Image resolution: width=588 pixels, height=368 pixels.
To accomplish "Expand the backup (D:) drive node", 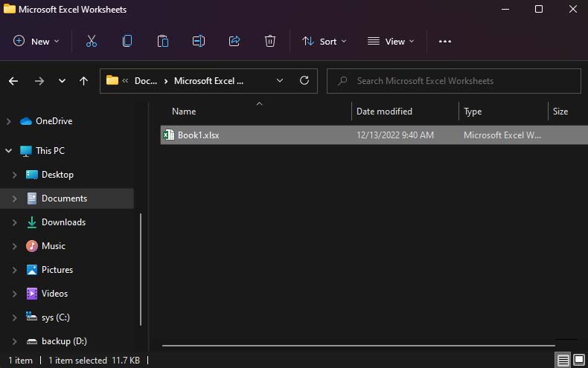I will (x=14, y=341).
